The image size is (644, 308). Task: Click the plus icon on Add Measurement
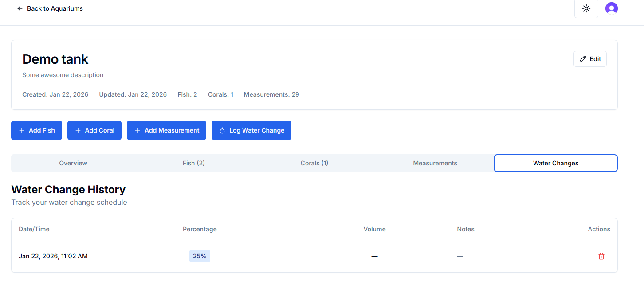137,130
